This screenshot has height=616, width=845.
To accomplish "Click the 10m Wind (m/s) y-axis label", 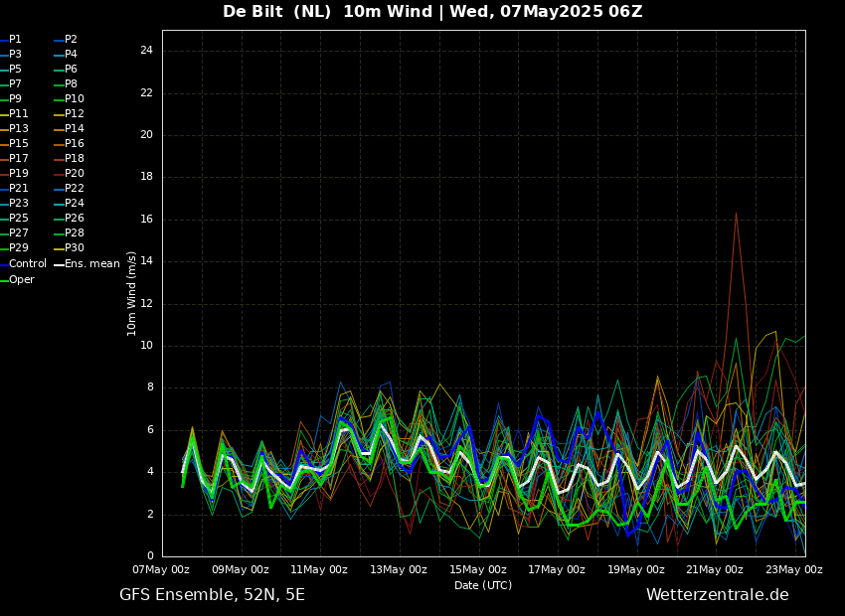I will (132, 293).
